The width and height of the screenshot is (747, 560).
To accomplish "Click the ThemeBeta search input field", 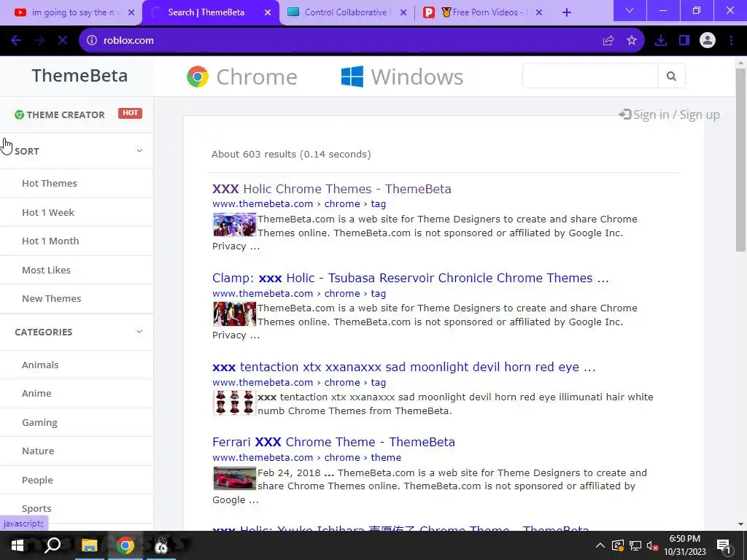I will (589, 76).
